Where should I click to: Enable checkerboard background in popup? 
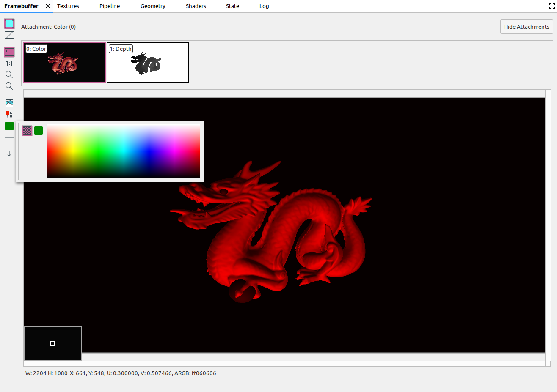[27, 131]
